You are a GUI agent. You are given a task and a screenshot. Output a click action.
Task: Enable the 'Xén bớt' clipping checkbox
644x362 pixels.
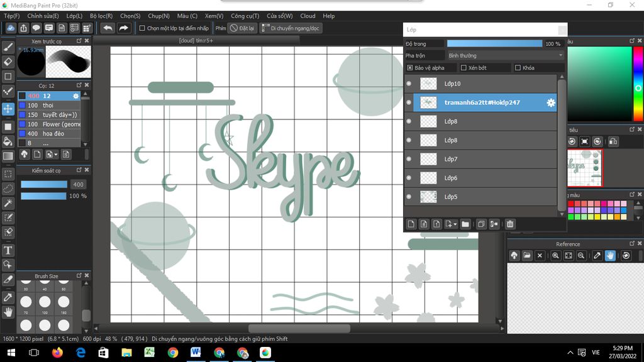(x=464, y=68)
